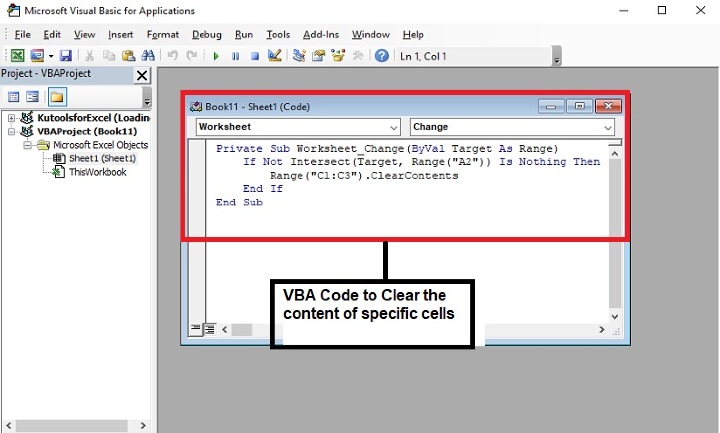Click the Private Sub Worksheet_Change line

[387, 149]
